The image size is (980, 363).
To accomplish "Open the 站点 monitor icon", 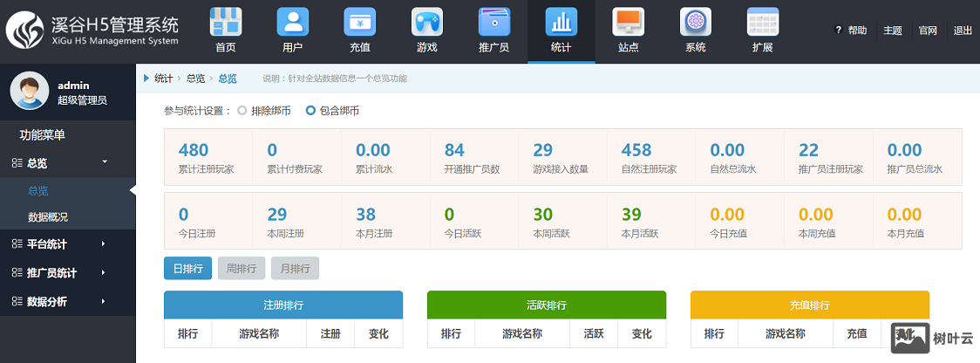I will 628,22.
